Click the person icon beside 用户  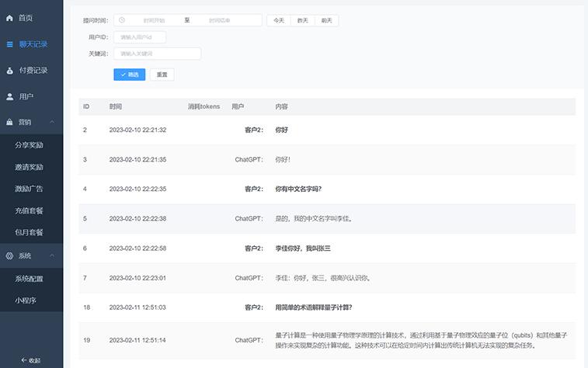click(10, 97)
